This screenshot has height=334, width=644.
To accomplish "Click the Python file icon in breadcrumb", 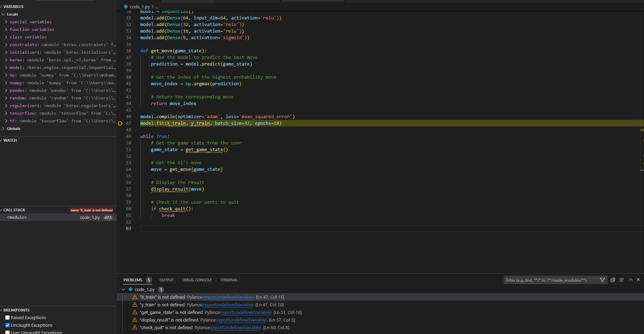I will click(x=126, y=7).
